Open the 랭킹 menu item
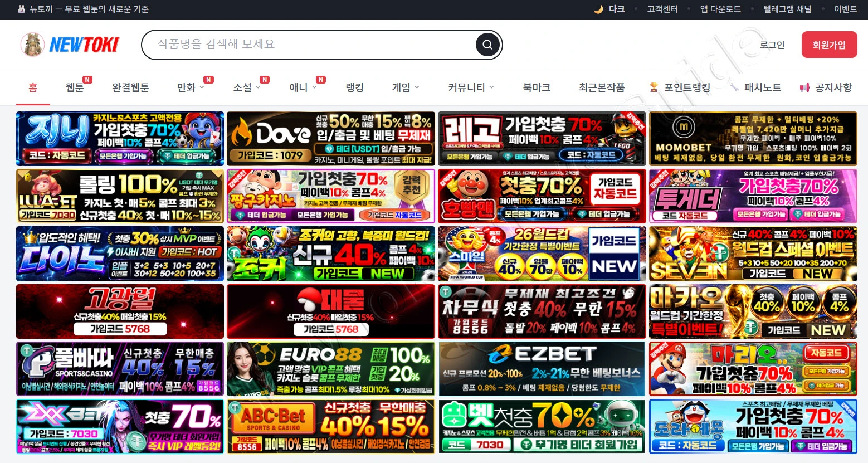868x463 pixels. [x=355, y=87]
